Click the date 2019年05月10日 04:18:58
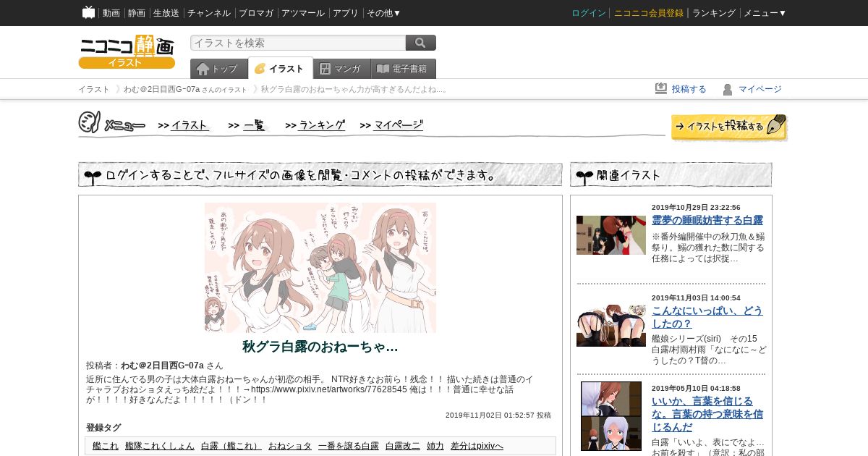 696,389
